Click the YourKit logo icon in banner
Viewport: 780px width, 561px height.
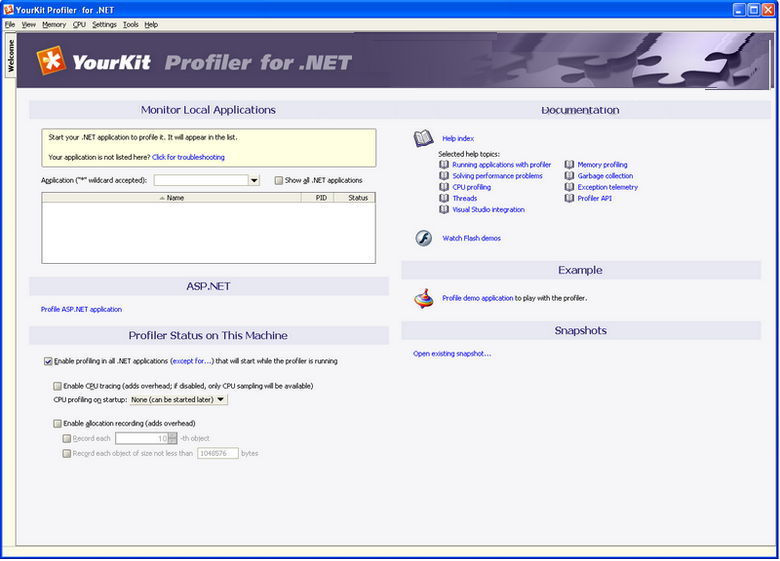coord(51,61)
